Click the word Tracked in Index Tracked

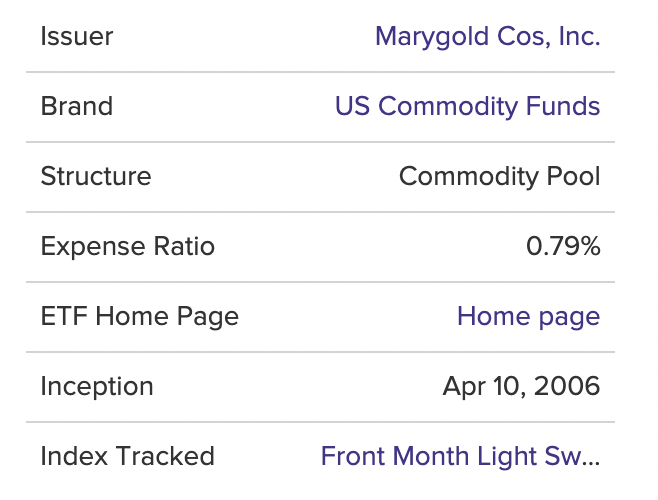pyautogui.click(x=165, y=456)
